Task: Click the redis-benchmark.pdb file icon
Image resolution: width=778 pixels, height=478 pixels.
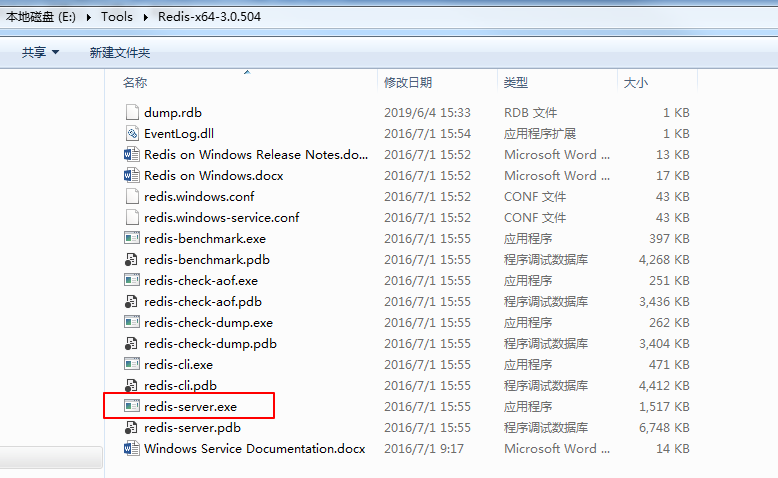Action: [x=131, y=259]
